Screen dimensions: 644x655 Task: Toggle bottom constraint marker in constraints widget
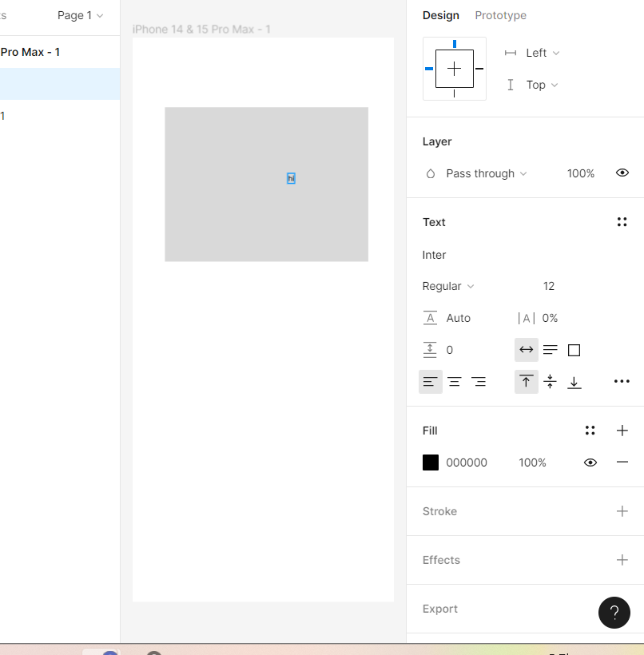[x=455, y=93]
